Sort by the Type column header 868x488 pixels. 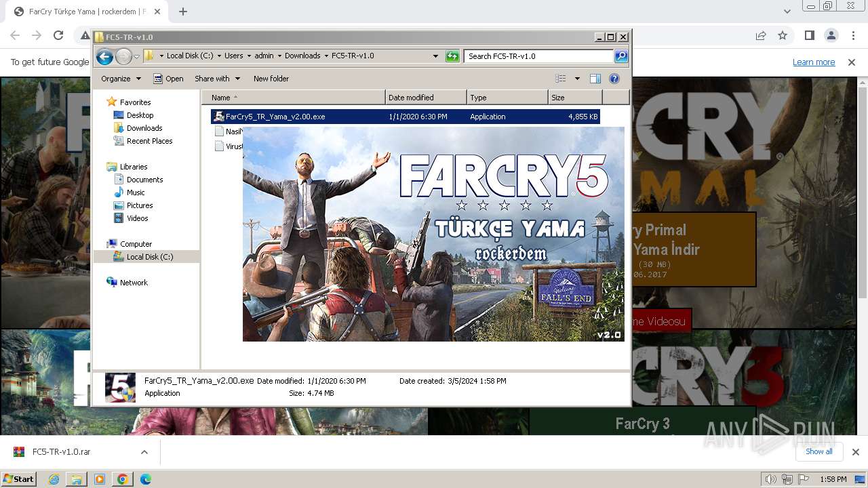coord(507,98)
